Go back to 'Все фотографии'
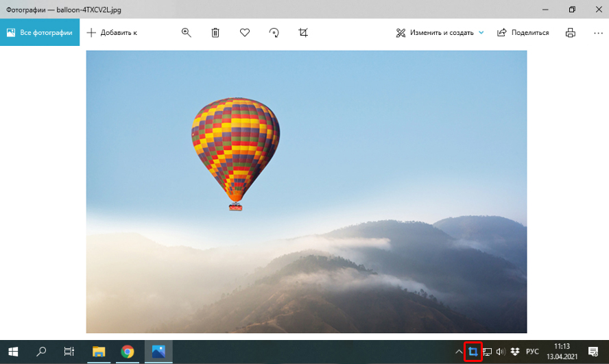The width and height of the screenshot is (609, 364). coord(40,32)
